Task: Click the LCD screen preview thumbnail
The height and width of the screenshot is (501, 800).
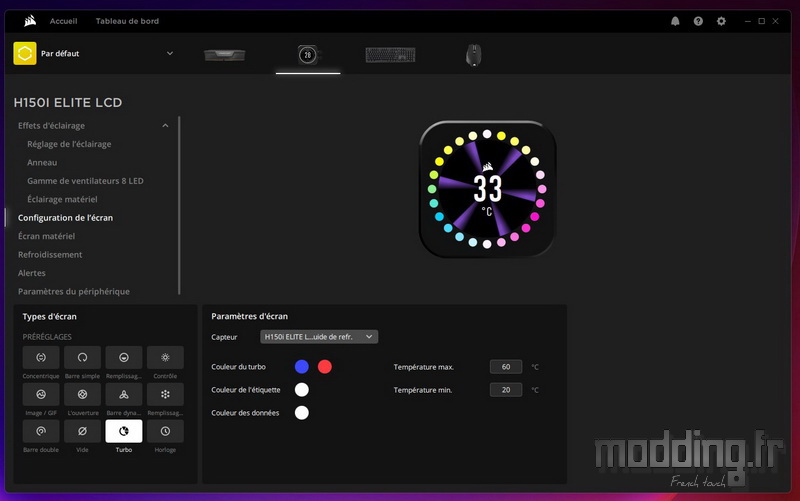Action: coord(487,189)
